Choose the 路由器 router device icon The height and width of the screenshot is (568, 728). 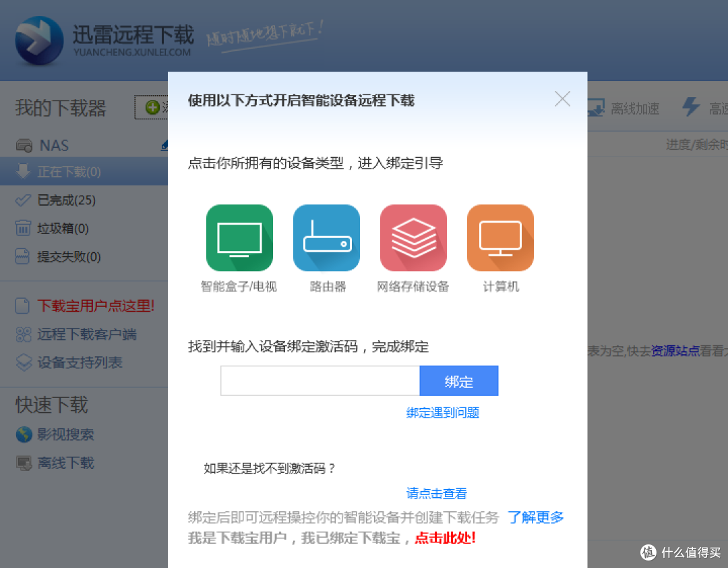[326, 237]
